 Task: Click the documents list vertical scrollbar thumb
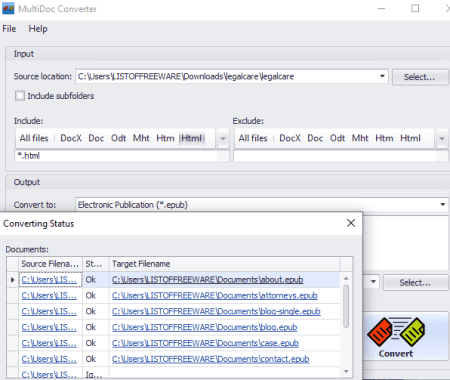coord(346,306)
